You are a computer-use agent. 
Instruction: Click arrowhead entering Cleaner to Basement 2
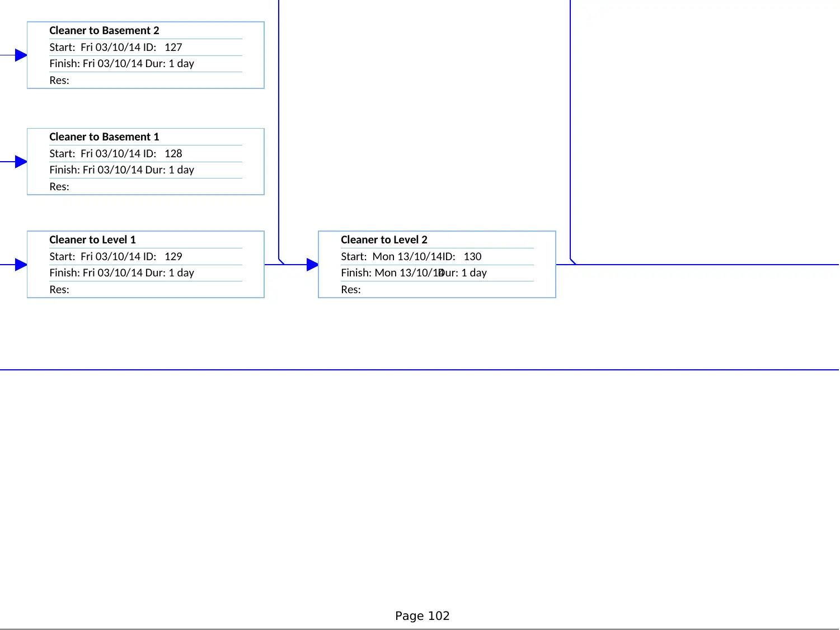tap(21, 55)
